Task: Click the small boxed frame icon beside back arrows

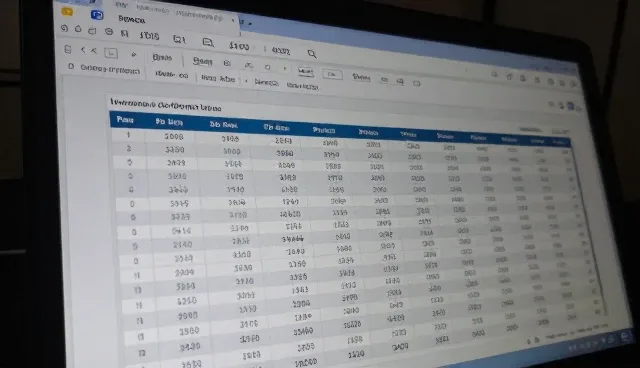Action: click(x=111, y=53)
